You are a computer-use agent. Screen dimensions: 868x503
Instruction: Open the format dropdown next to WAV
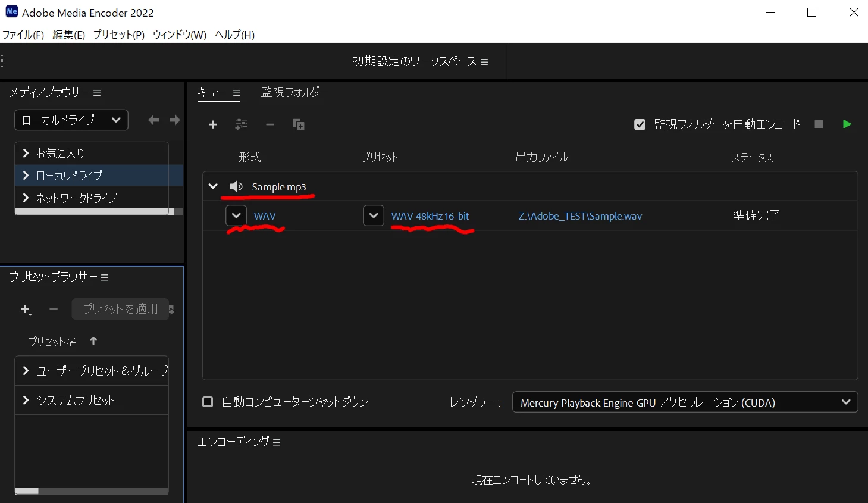236,215
